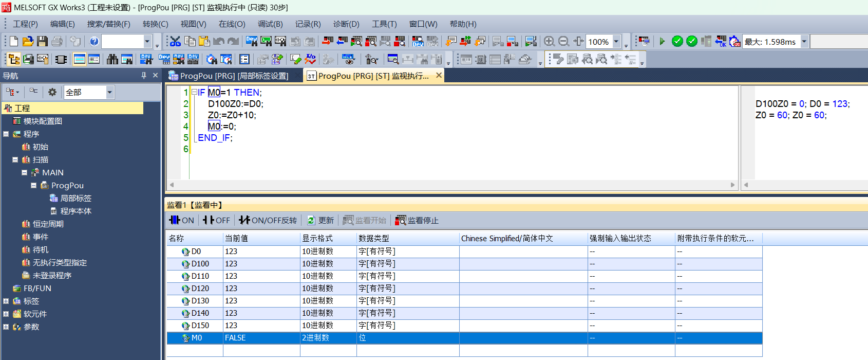
Task: Click the Save project icon
Action: (x=43, y=41)
